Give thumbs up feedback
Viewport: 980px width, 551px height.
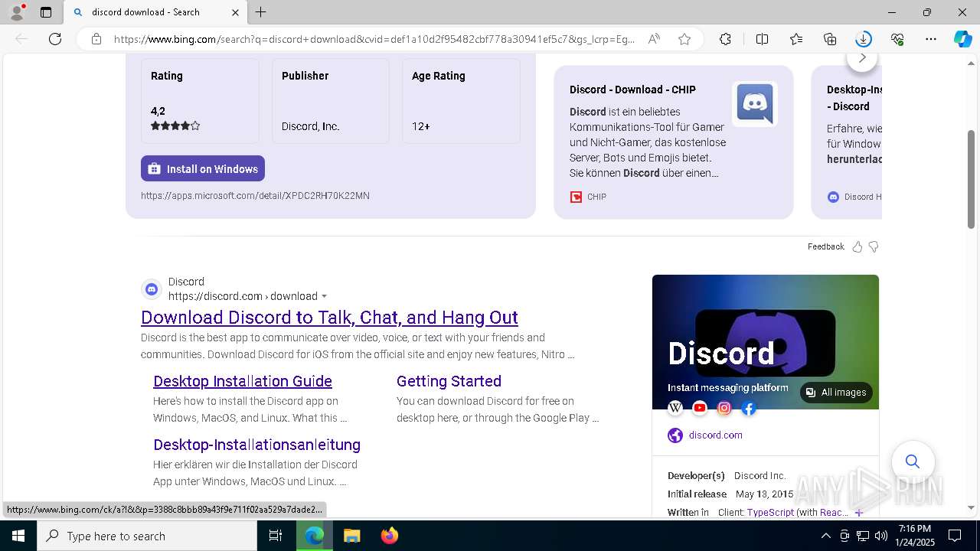857,246
